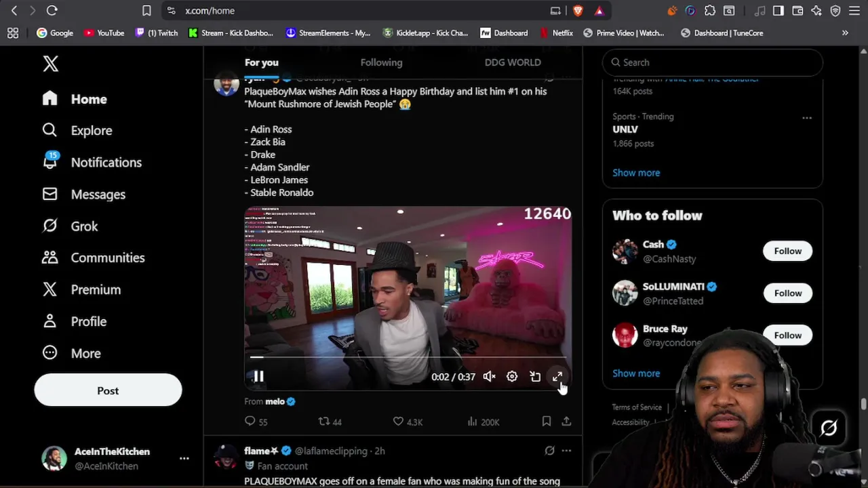Image resolution: width=868 pixels, height=488 pixels.
Task: Open Netflix bookmark
Action: coord(556,33)
